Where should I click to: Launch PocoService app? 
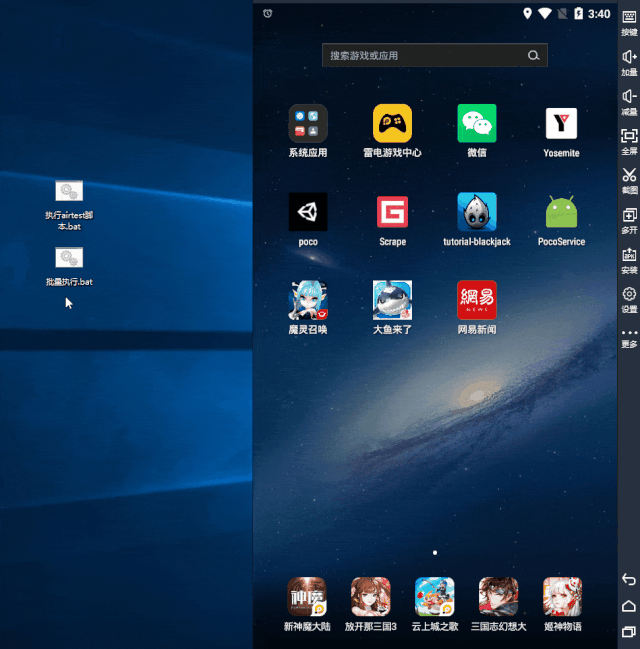coord(561,212)
